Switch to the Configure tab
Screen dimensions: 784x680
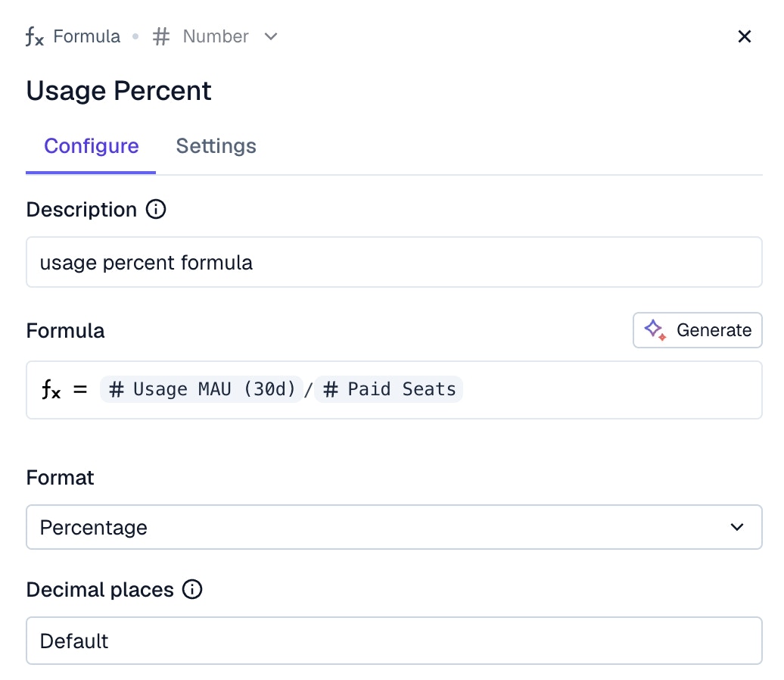91,146
